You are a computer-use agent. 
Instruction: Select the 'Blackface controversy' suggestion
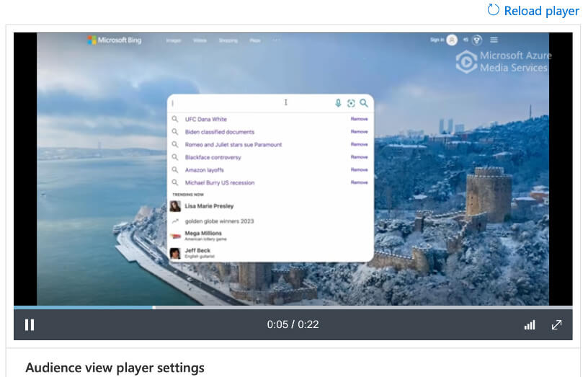[213, 157]
